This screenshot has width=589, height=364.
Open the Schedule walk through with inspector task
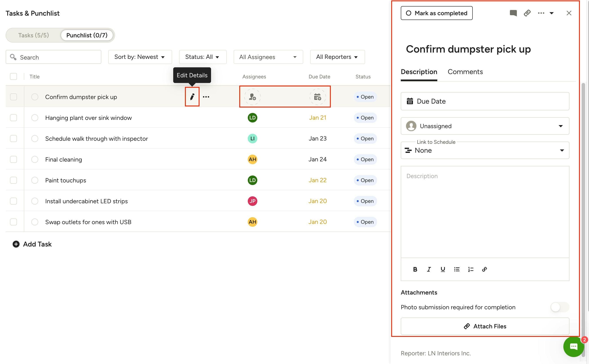(x=96, y=139)
